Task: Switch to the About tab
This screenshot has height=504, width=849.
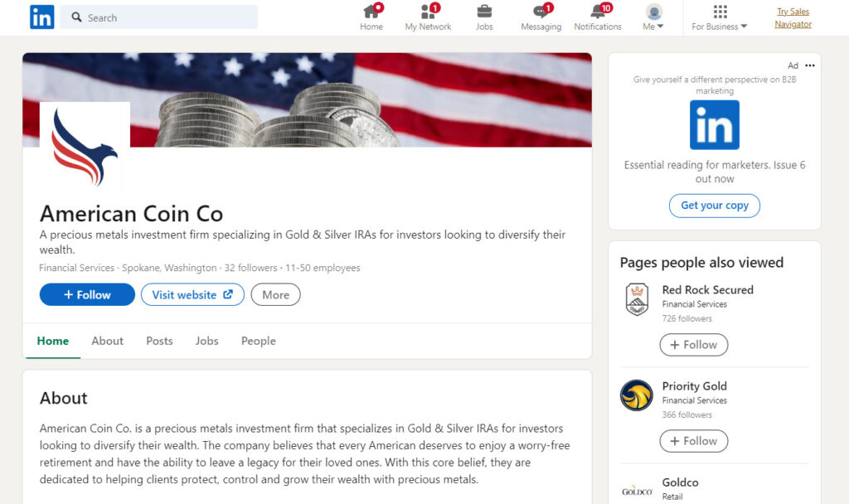Action: (x=107, y=341)
